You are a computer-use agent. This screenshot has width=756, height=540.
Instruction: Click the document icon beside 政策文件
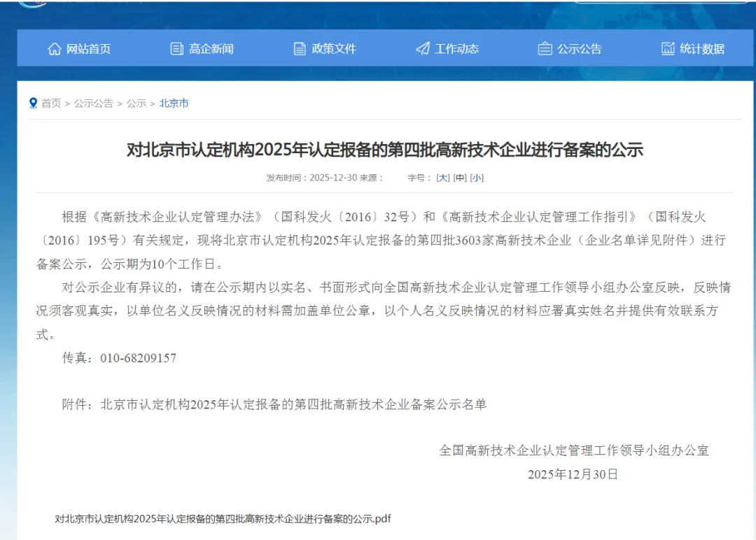(300, 49)
